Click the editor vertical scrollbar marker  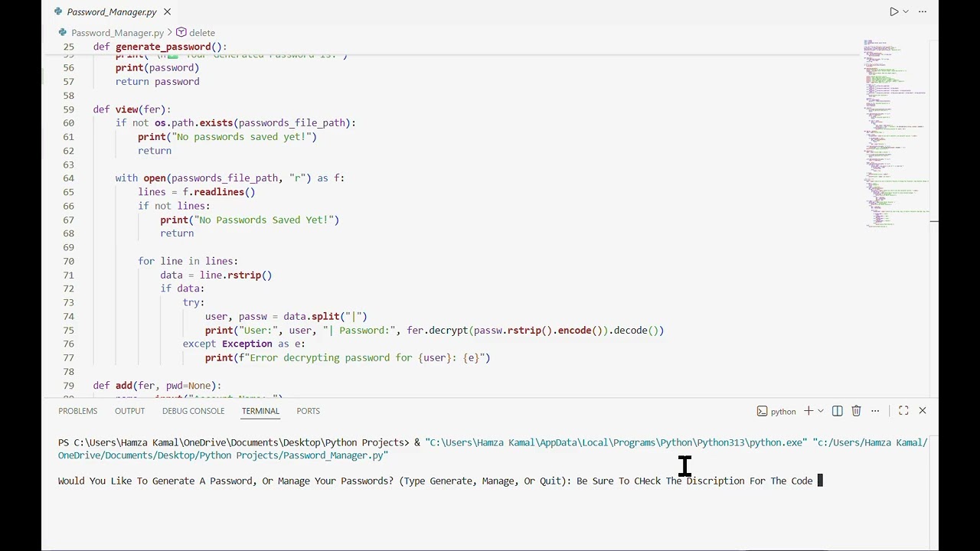(x=934, y=220)
